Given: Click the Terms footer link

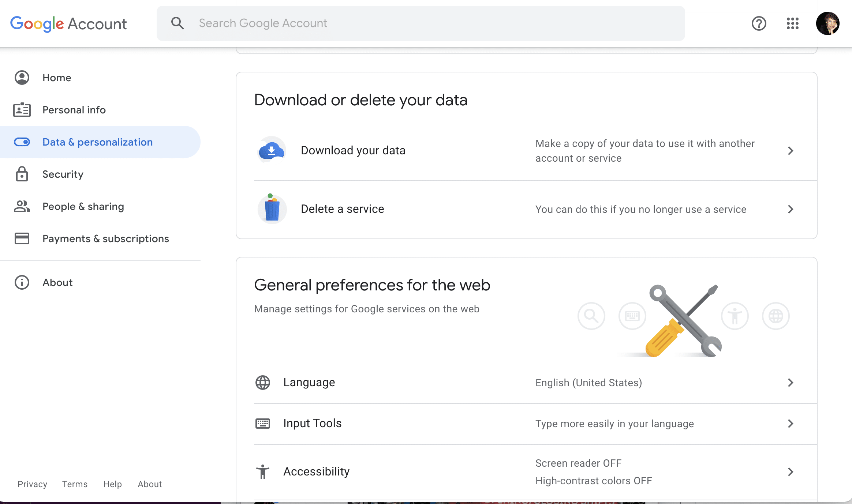Looking at the screenshot, I should click(x=75, y=484).
